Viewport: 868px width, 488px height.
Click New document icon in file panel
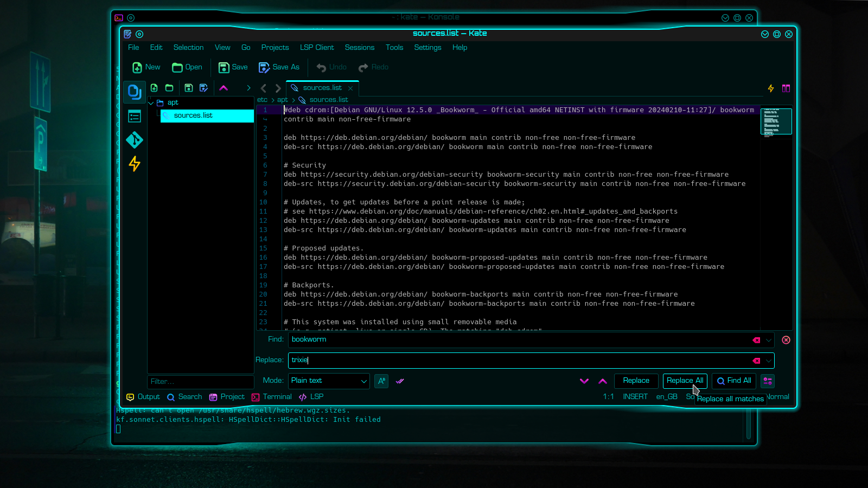pos(154,88)
